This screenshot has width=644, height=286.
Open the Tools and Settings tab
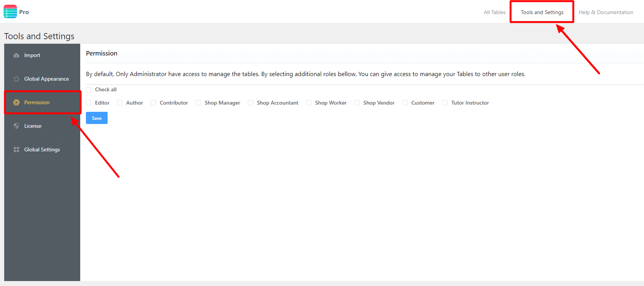[x=542, y=12]
